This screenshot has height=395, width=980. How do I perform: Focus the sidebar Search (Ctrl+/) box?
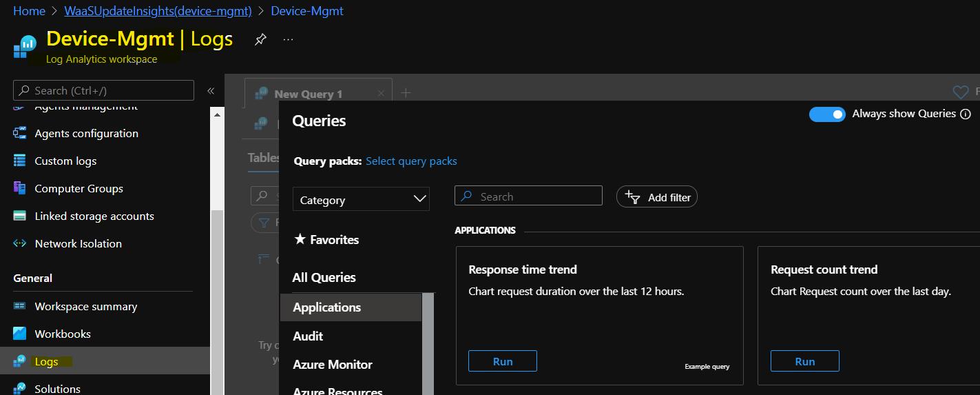[103, 90]
